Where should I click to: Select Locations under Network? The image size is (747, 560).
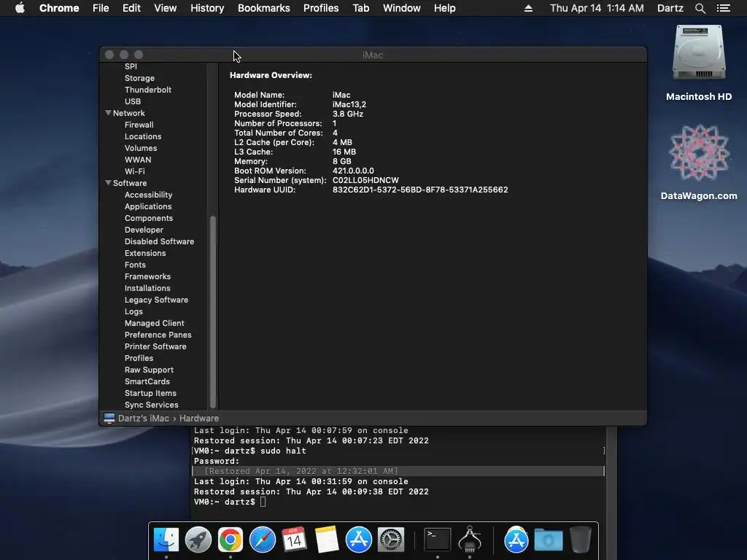[x=143, y=136]
